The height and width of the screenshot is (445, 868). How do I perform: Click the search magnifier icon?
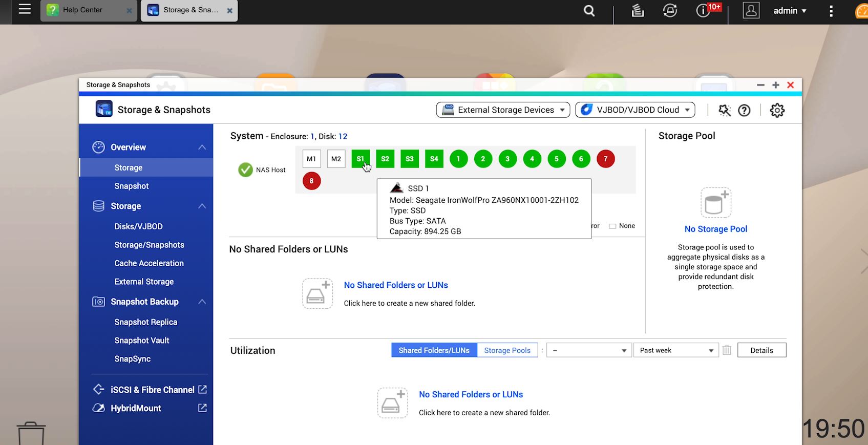pyautogui.click(x=589, y=11)
